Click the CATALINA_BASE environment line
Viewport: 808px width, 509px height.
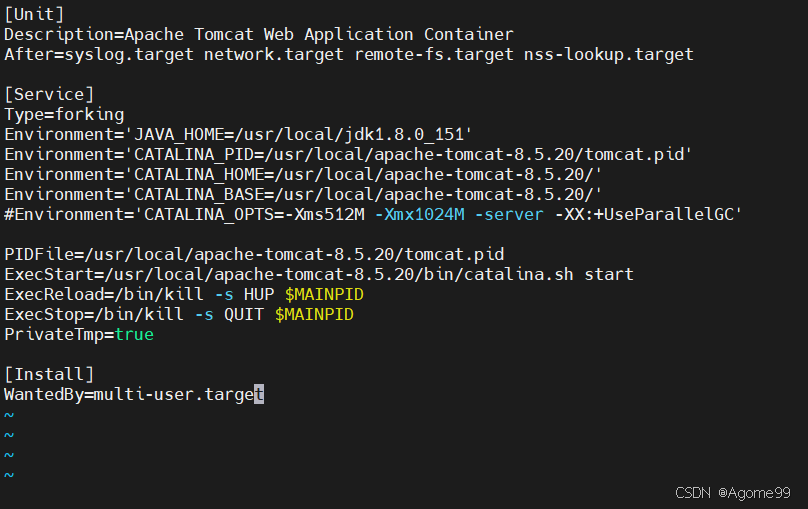pos(303,195)
